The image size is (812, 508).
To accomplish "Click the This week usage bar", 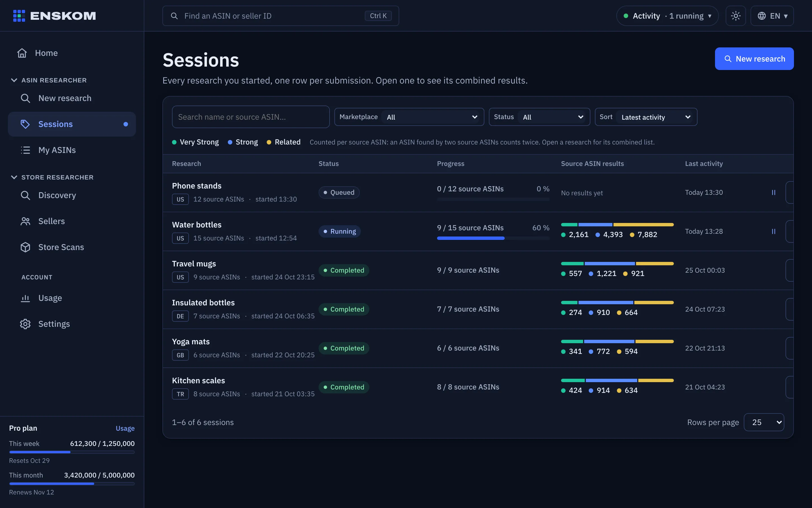I will click(x=72, y=452).
